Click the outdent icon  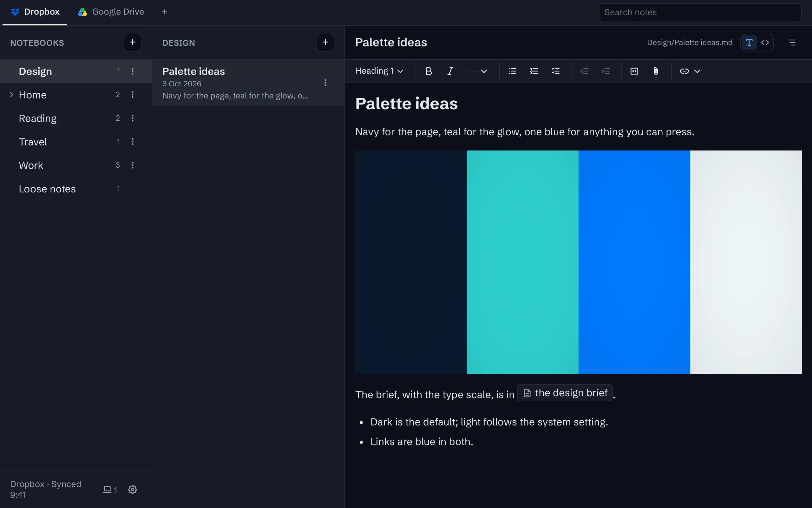click(584, 71)
